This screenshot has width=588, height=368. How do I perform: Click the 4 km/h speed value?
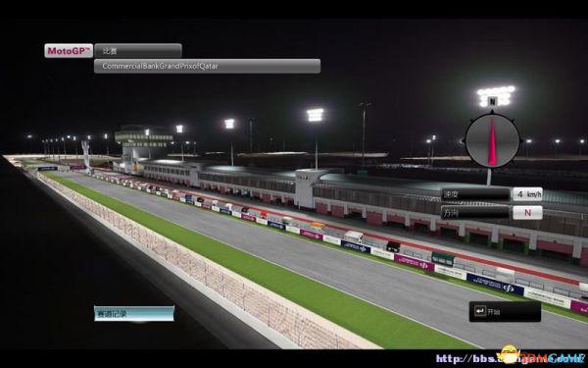[x=527, y=194]
